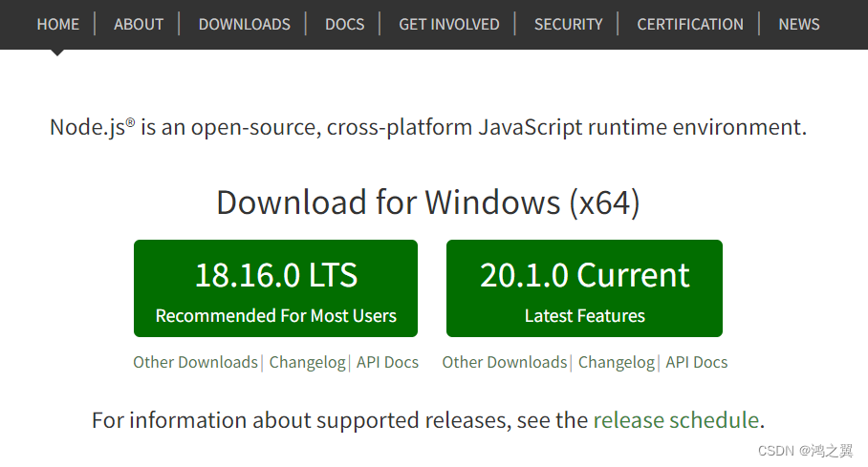868x467 pixels.
Task: Go to the NEWS page
Action: click(799, 24)
